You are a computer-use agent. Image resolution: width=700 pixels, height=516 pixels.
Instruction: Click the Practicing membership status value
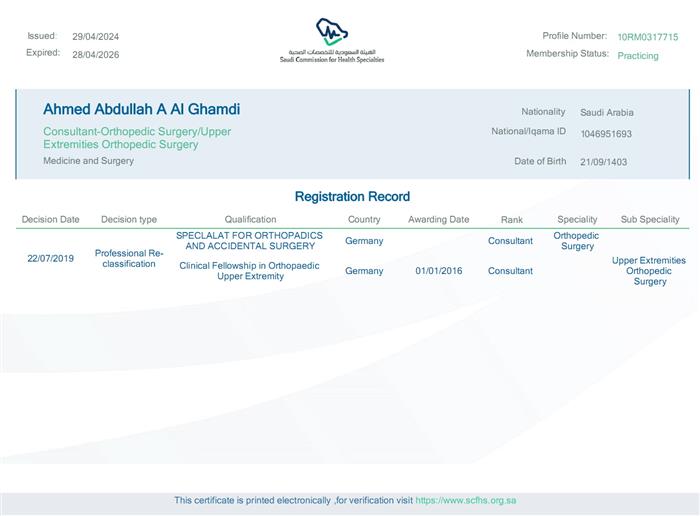638,56
